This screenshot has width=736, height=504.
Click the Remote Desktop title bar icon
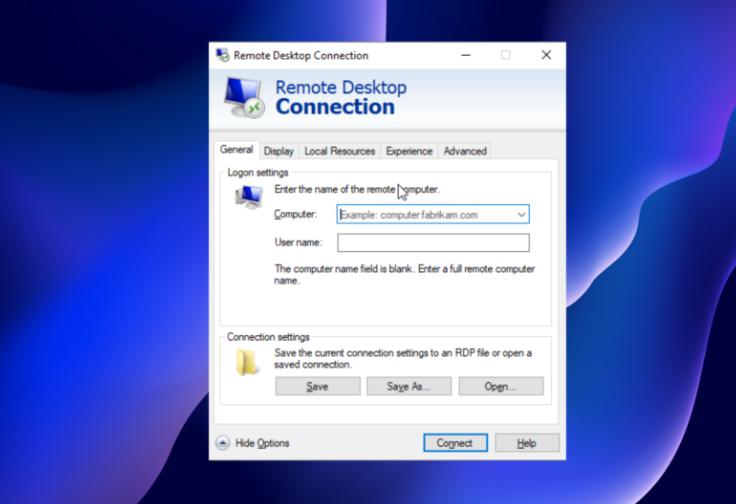pyautogui.click(x=222, y=55)
